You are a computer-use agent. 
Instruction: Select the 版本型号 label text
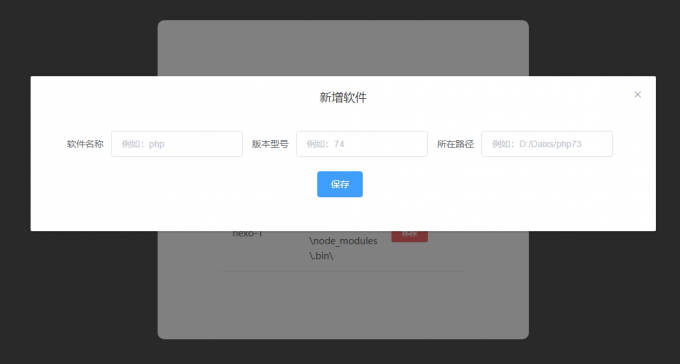(270, 144)
